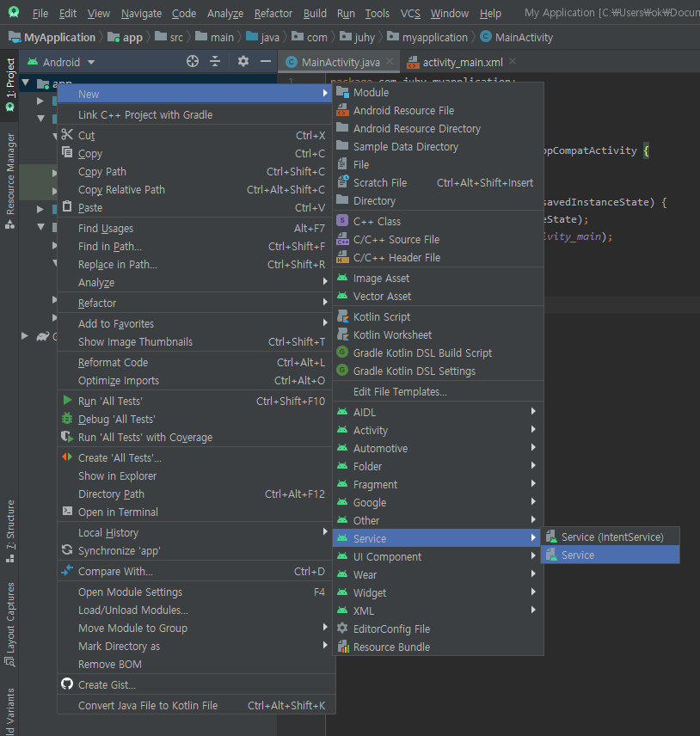Expand the Automotive submenu
The image size is (700, 736).
click(438, 448)
